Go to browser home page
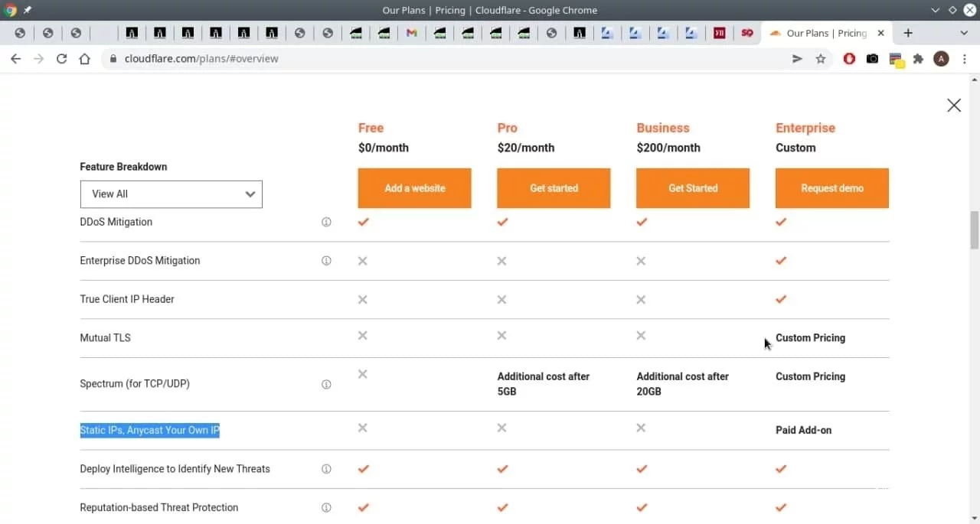Image resolution: width=980 pixels, height=524 pixels. [84, 59]
